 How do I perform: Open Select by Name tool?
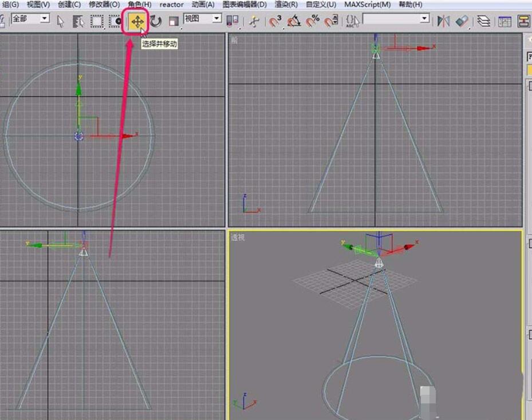click(79, 22)
